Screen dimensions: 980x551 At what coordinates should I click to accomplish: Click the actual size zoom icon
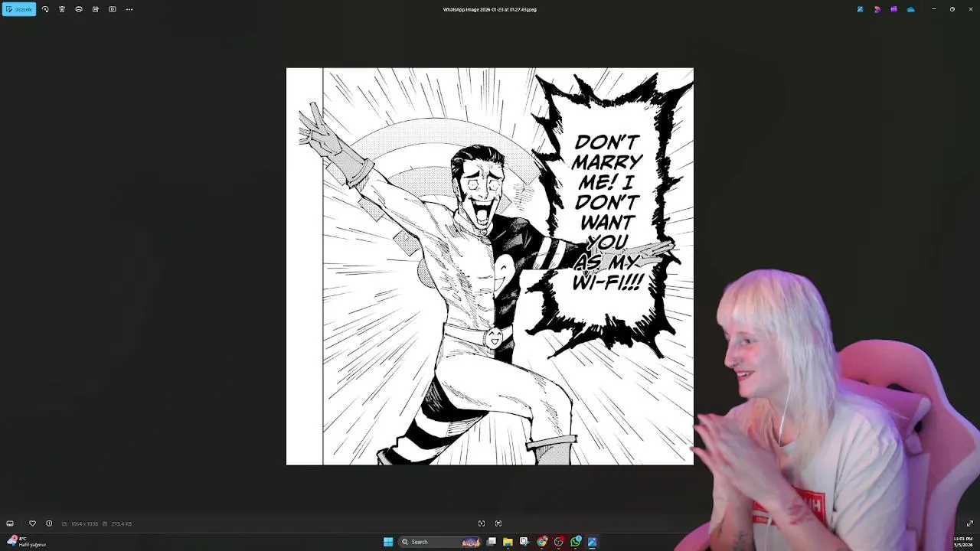498,523
